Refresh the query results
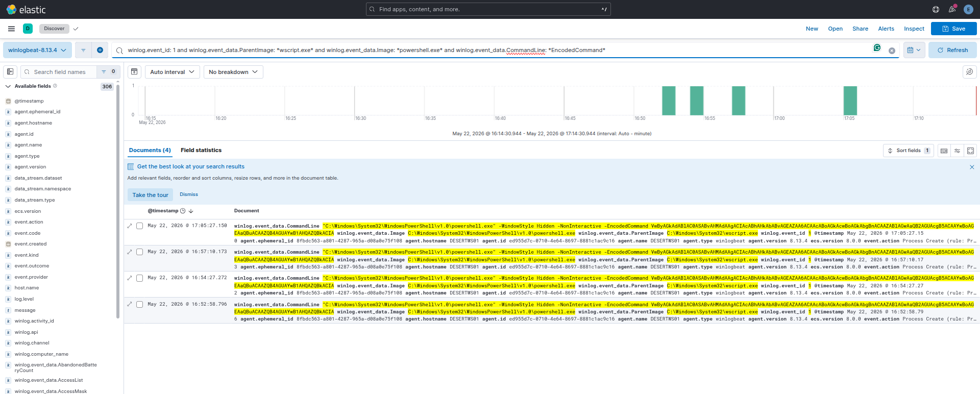 click(x=952, y=50)
